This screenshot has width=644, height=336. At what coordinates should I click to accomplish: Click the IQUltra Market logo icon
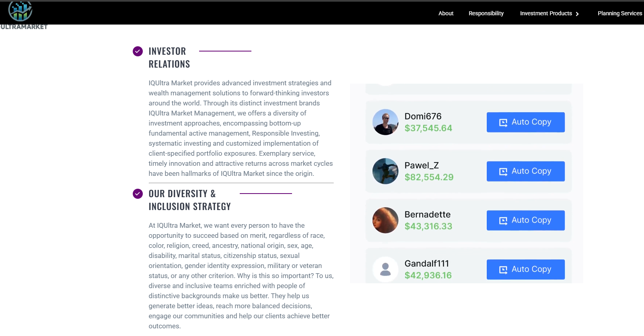coord(21,11)
